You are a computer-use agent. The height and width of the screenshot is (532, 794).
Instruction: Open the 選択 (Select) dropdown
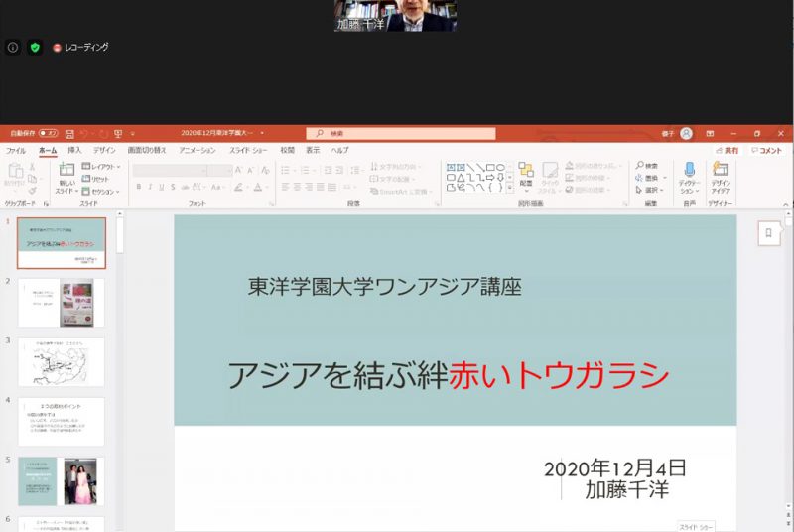pos(649,190)
